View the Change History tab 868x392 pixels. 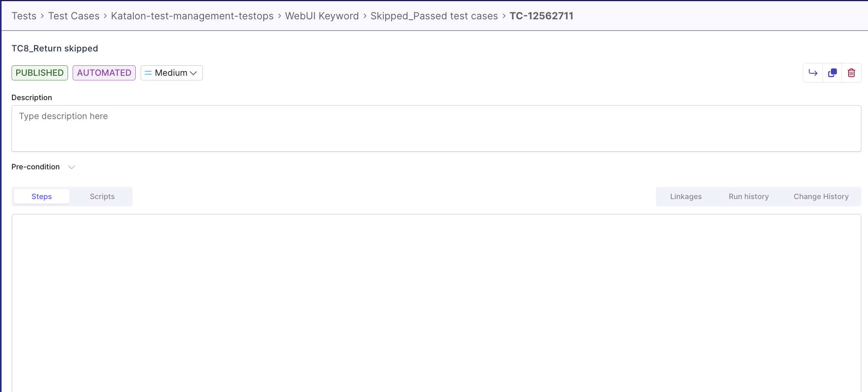821,196
